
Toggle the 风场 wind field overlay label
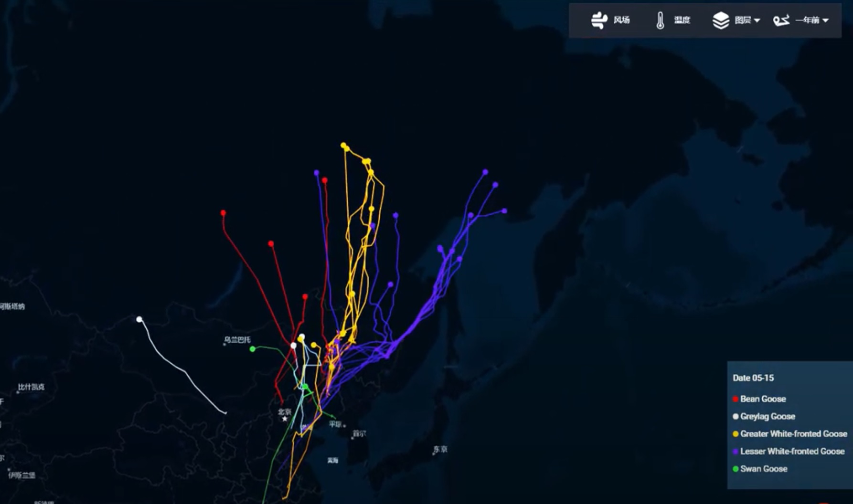point(621,20)
